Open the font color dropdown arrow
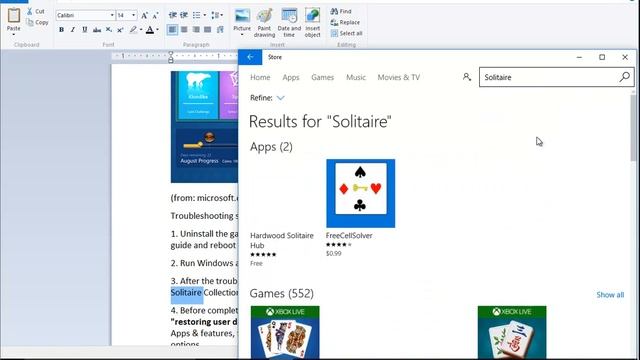This screenshot has width=640, height=360. pyautogui.click(x=158, y=29)
